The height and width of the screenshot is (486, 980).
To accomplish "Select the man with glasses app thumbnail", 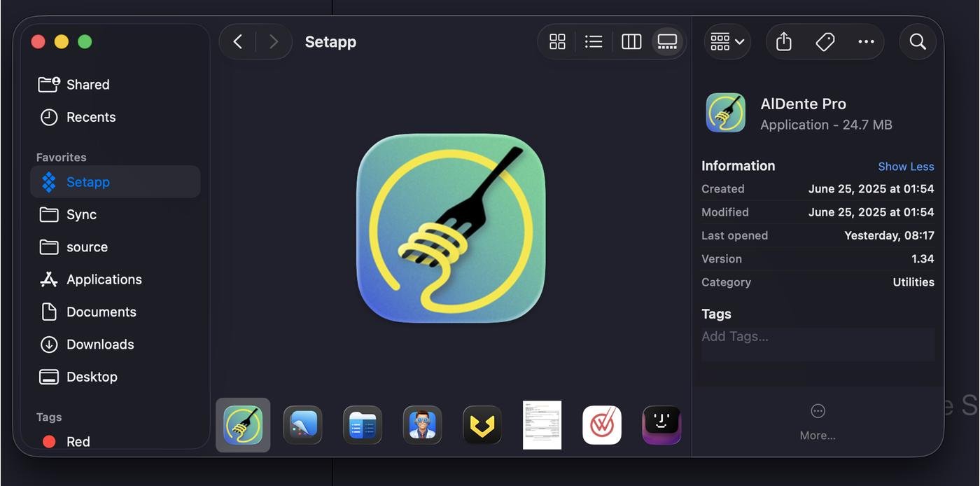I will click(x=423, y=425).
